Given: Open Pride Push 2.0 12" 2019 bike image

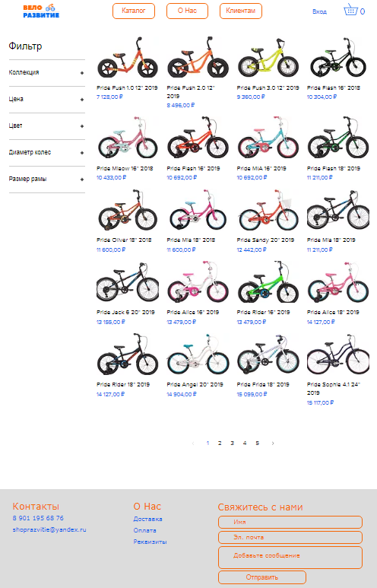Looking at the screenshot, I should (x=198, y=57).
